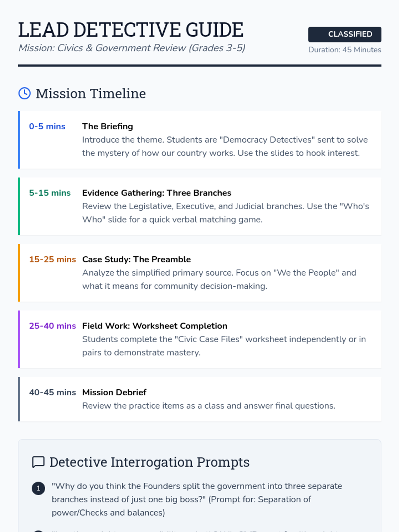The height and width of the screenshot is (532, 399).
Task: Click the Detective Interrogation Prompts heading
Action: [150, 462]
